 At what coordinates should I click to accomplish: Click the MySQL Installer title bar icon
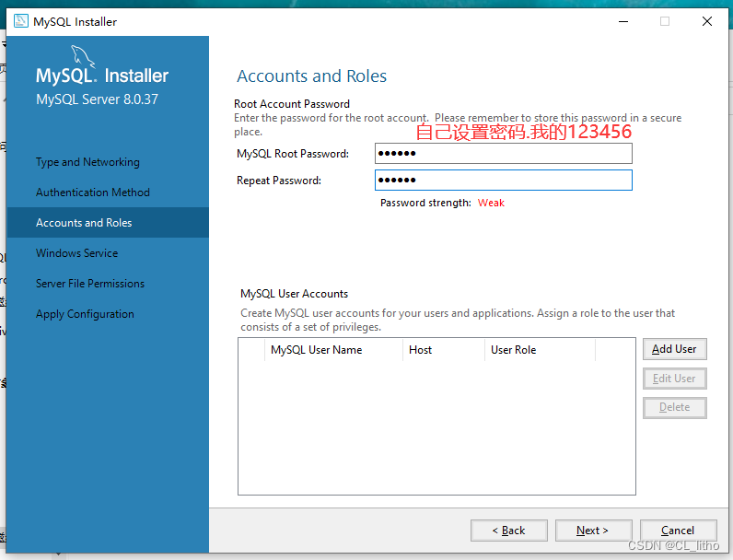click(x=20, y=21)
